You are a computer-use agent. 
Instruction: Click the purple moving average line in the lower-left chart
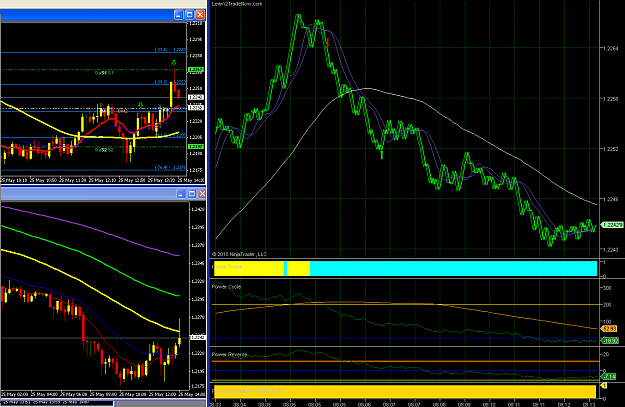(x=92, y=228)
